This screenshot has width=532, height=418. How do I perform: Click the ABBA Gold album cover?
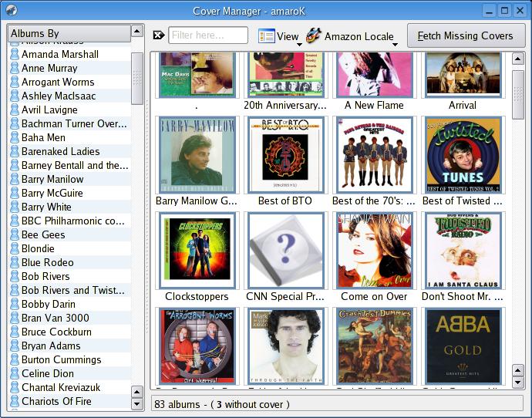click(463, 346)
